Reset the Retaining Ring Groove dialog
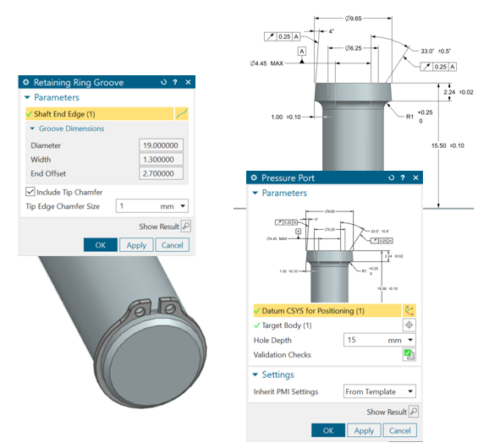 coord(163,82)
